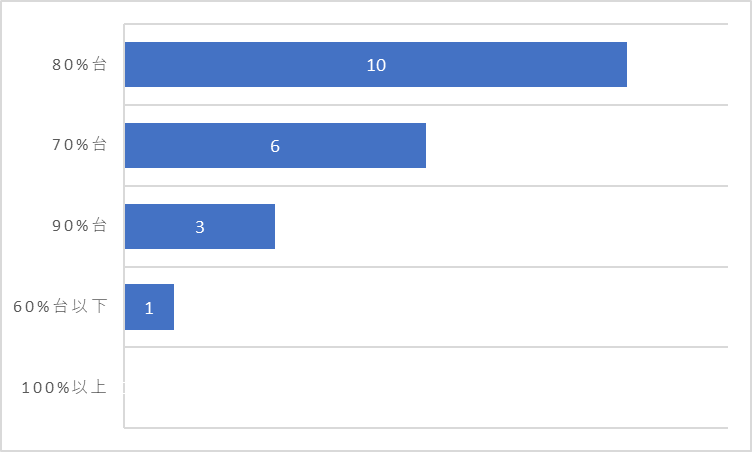Click the 70%台 category label
Image resolution: width=752 pixels, height=452 pixels.
(79, 144)
